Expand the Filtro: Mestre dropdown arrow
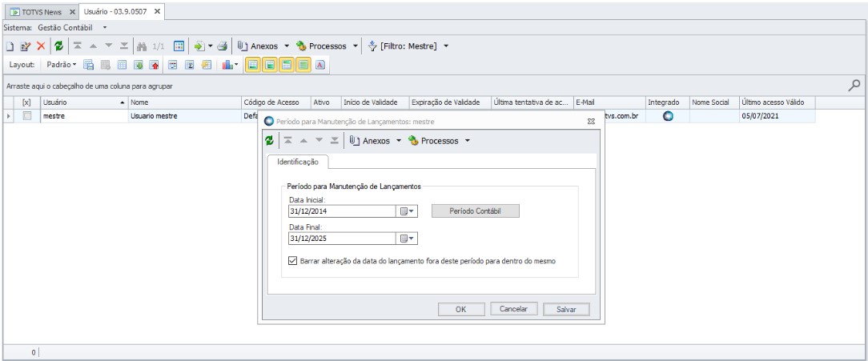Viewport: 868px width, 361px height. (x=446, y=46)
